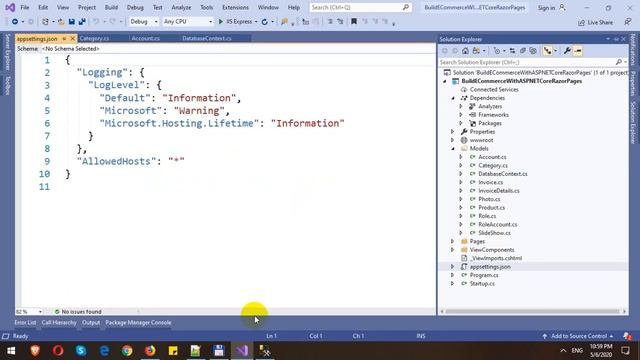This screenshot has width=640, height=360.
Task: Expand the Frameworks node
Action: (x=461, y=115)
